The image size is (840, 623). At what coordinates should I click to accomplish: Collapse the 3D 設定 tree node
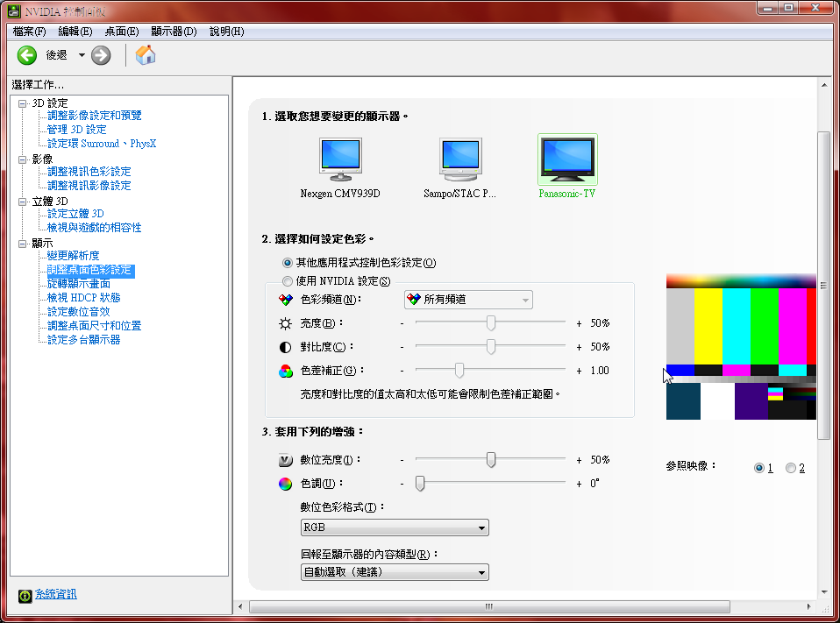(x=23, y=103)
